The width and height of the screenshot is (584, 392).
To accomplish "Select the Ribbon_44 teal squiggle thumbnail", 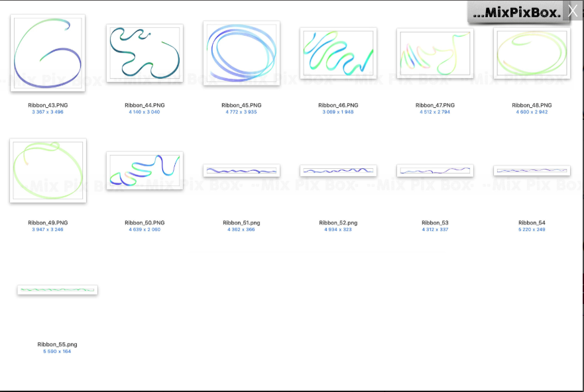I will pyautogui.click(x=145, y=53).
